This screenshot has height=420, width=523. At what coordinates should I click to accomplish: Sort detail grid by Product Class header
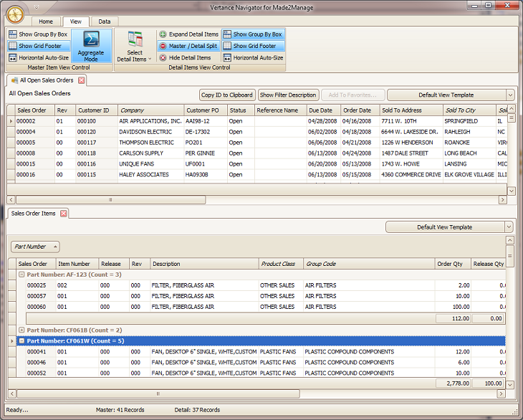281,264
